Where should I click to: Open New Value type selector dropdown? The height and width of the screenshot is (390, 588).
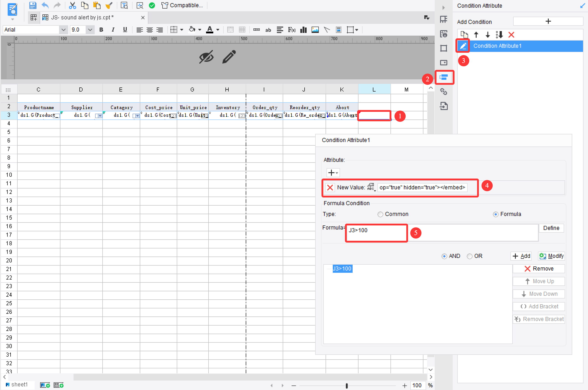tap(371, 187)
